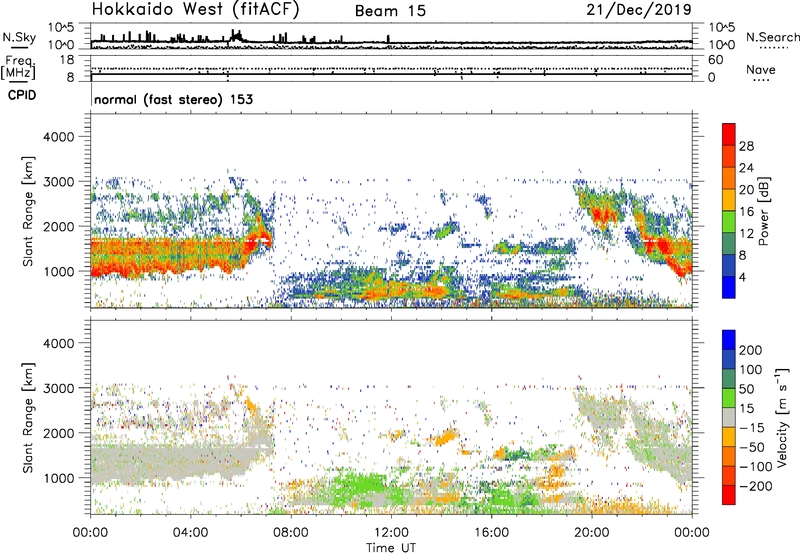Click the '20:00' time tick label
Viewport: 800px width, 554px height.
click(592, 533)
